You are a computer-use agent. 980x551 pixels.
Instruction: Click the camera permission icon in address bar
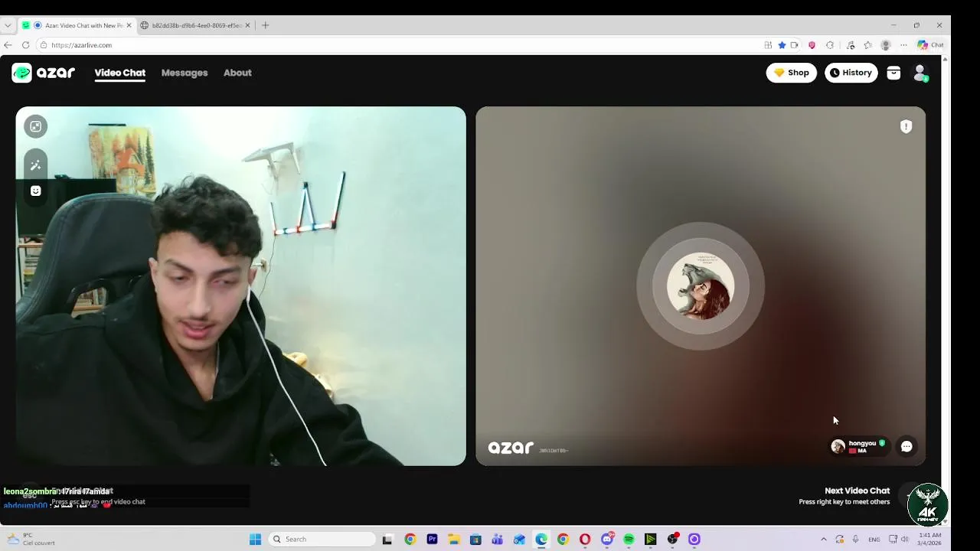click(794, 45)
